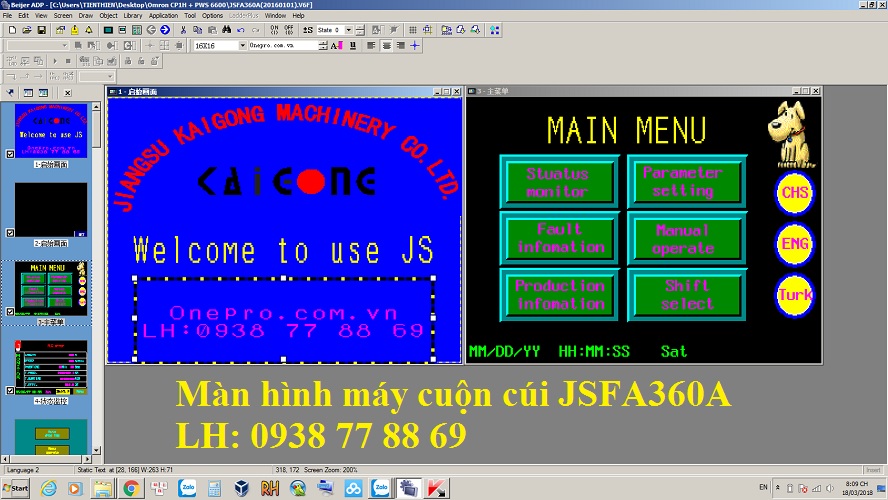
Task: Center-align text in the text toolbar
Action: click(386, 46)
